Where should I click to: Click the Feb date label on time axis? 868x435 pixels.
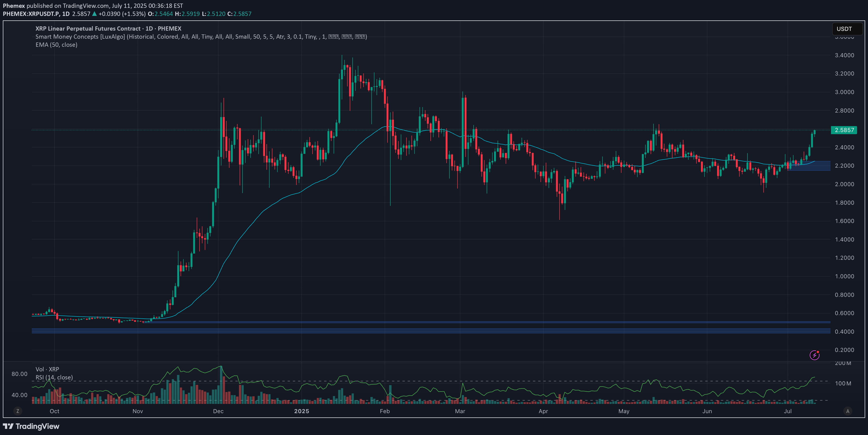tap(384, 411)
